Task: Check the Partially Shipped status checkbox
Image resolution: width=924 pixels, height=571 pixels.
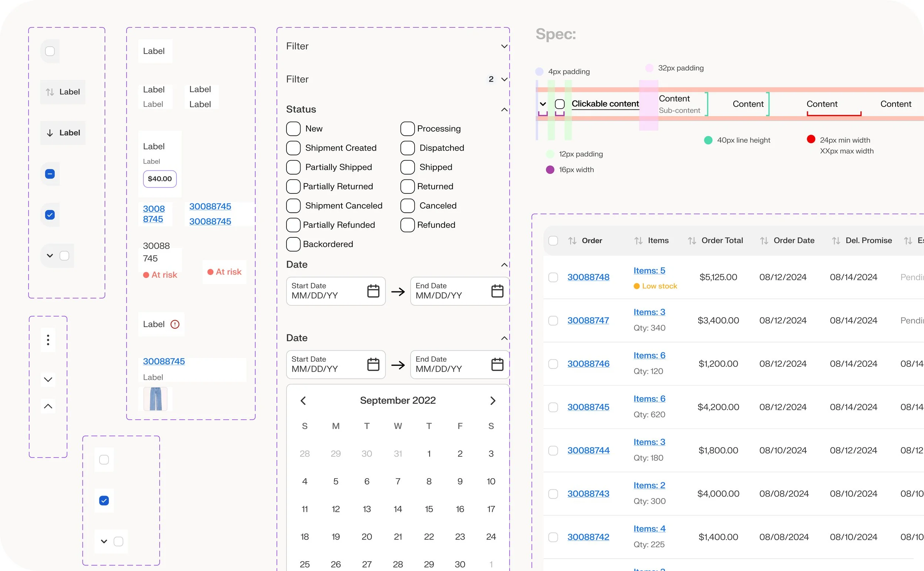Action: click(293, 167)
